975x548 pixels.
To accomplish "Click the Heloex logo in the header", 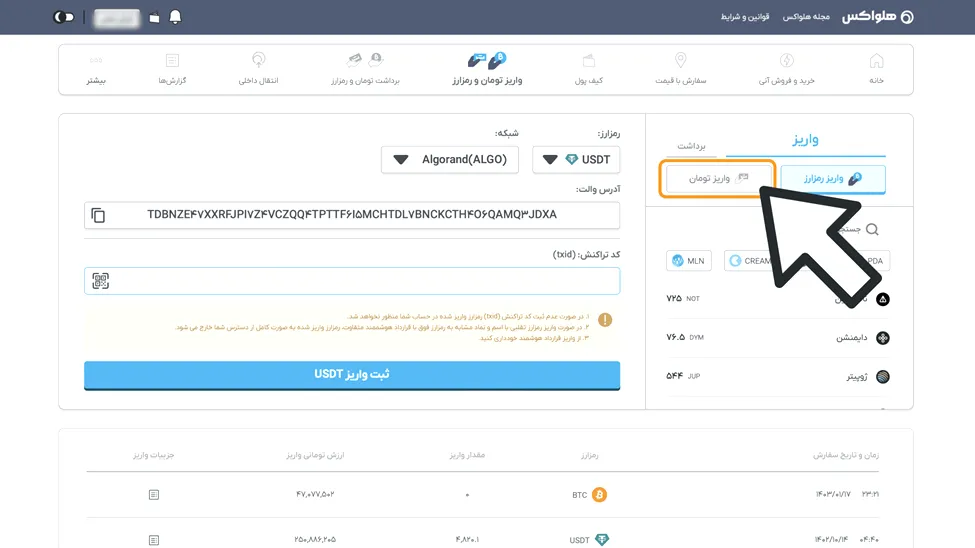I will (x=877, y=17).
